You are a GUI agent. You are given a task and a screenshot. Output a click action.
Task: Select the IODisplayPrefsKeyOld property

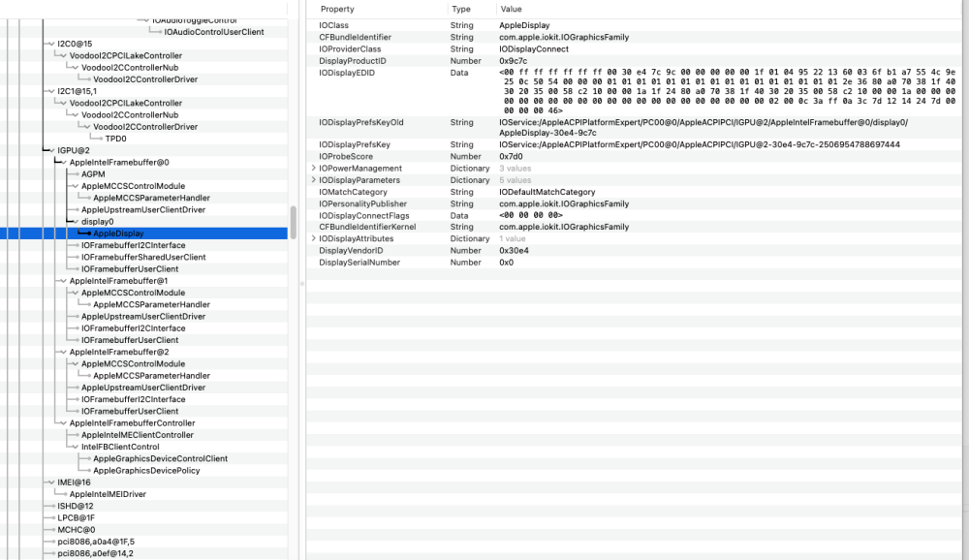pyautogui.click(x=634, y=127)
